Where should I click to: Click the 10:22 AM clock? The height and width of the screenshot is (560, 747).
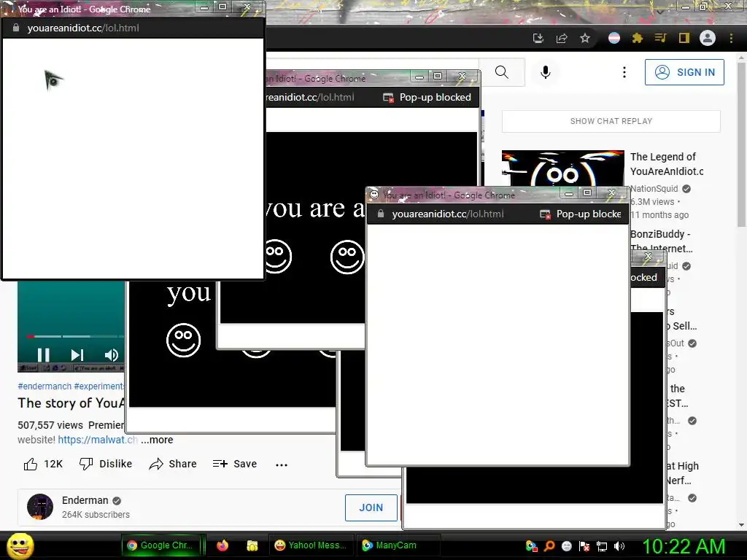pyautogui.click(x=684, y=546)
